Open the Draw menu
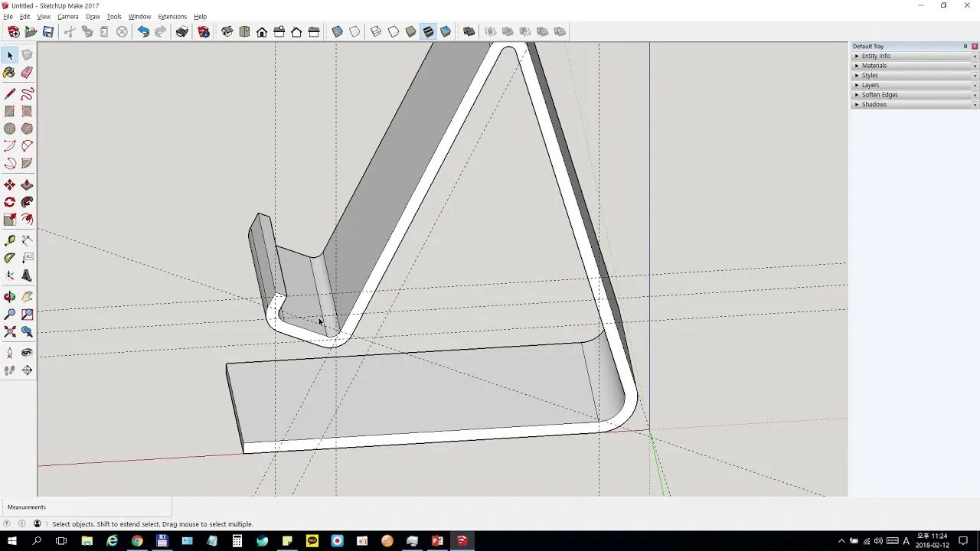This screenshot has width=980, height=551. click(x=93, y=17)
